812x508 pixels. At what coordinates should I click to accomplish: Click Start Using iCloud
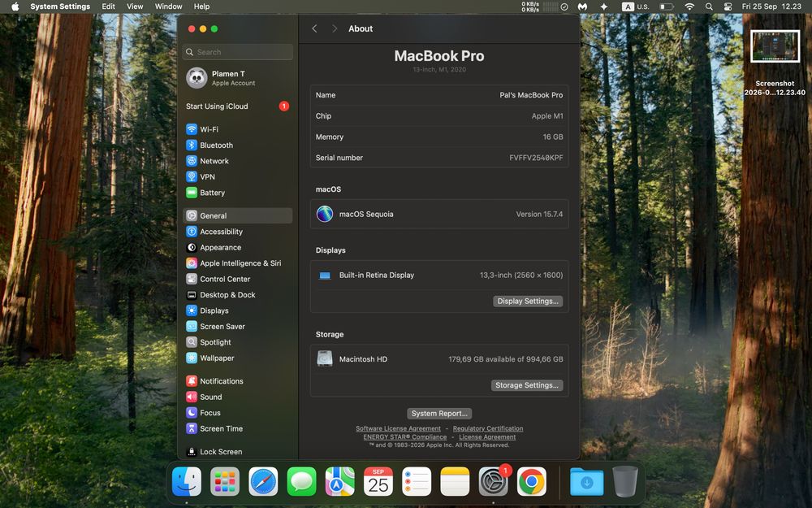[238, 106]
